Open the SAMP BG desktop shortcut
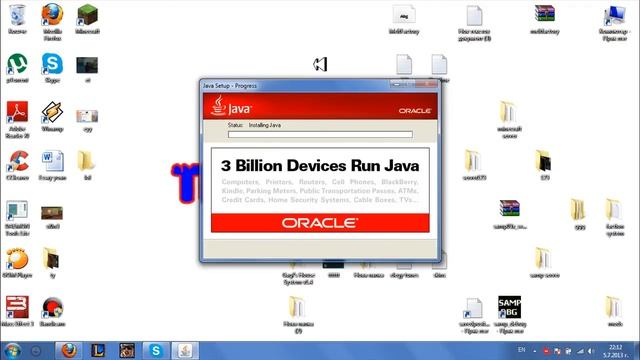 click(x=509, y=307)
